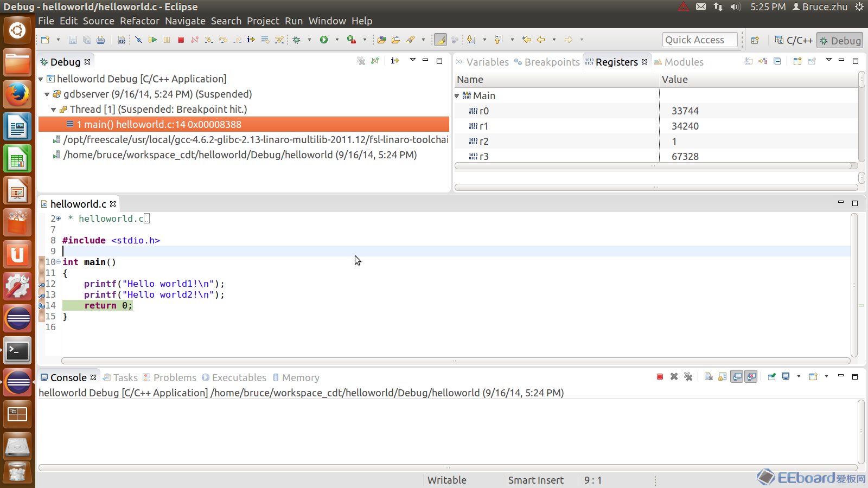Toggle Mark Occurrences highlighter
868x488 pixels.
441,40
